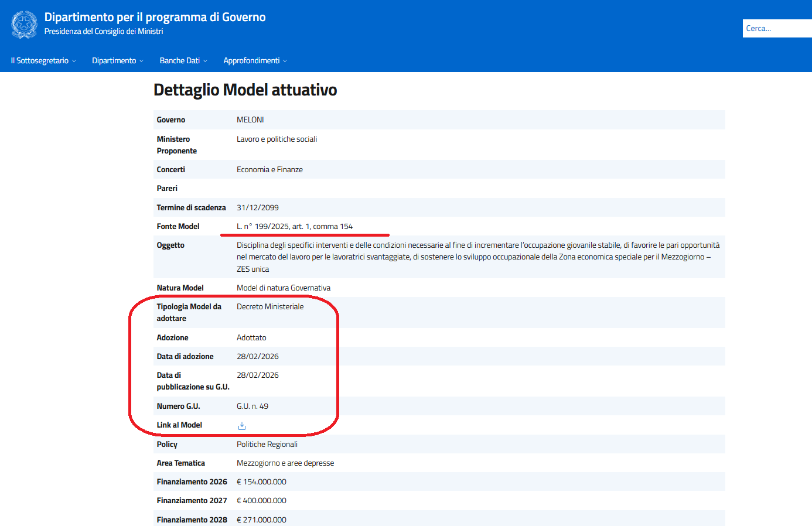The height and width of the screenshot is (526, 812).
Task: Click the Adottato adoption status
Action: tap(251, 338)
